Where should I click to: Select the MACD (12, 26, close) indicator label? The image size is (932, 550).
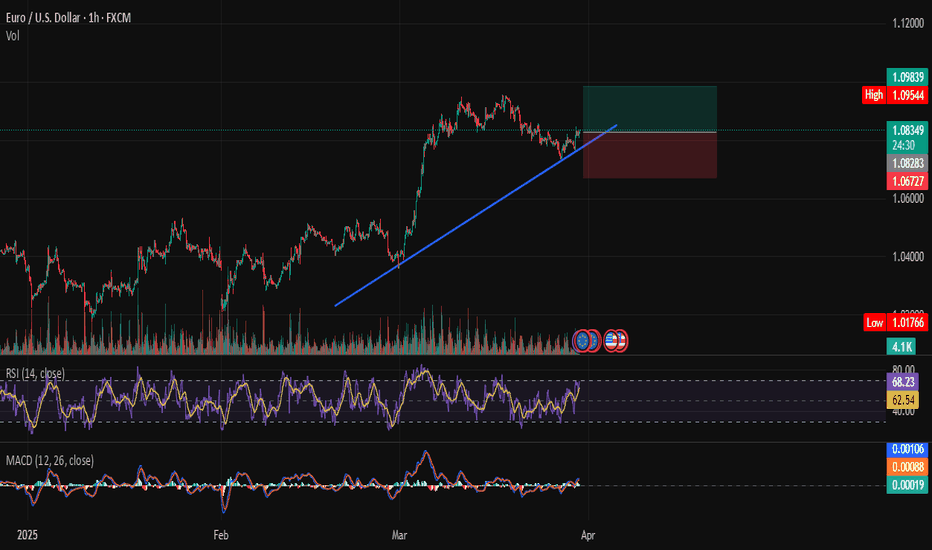(x=49, y=460)
